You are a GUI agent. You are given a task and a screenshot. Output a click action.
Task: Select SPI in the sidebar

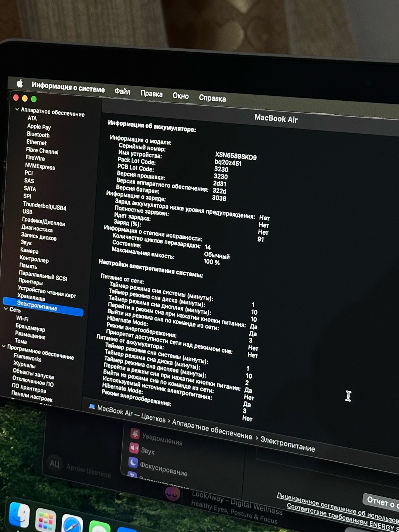(27, 196)
